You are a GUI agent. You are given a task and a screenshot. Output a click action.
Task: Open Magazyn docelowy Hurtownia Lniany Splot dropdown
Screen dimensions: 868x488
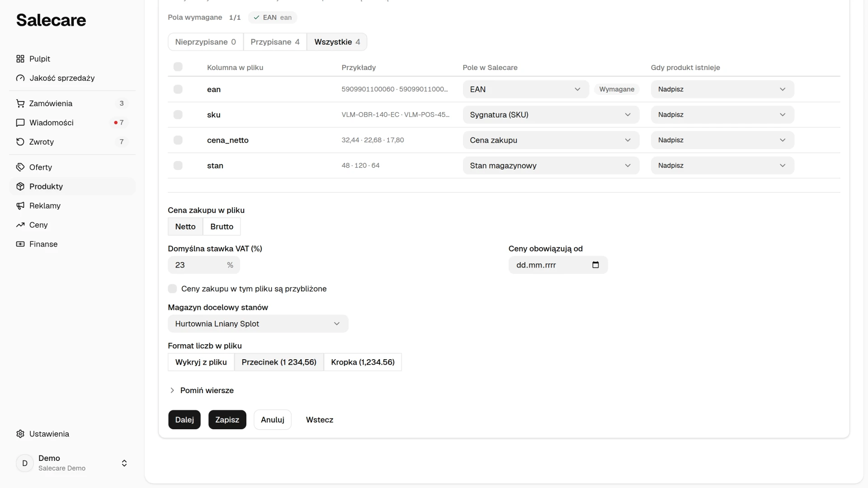click(x=258, y=324)
